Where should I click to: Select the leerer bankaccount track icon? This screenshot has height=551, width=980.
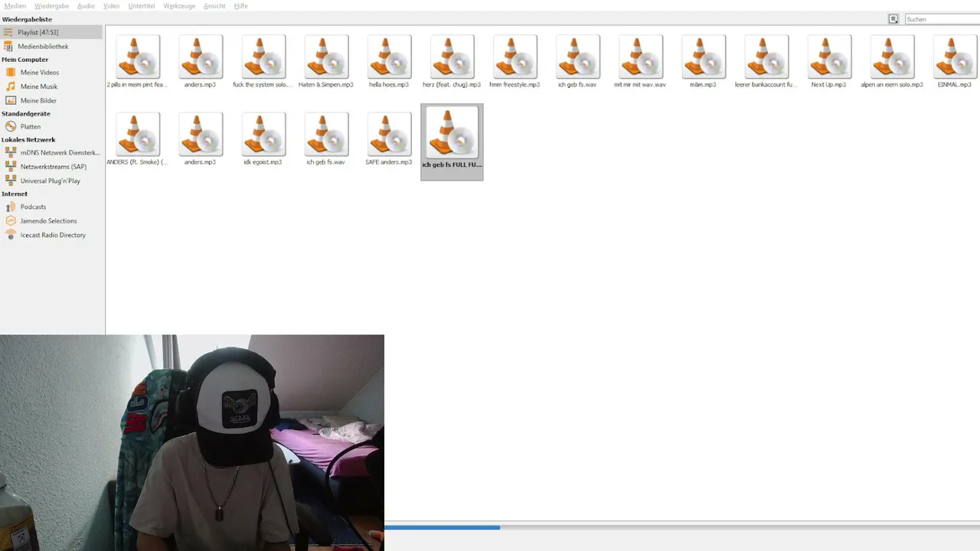tap(766, 57)
